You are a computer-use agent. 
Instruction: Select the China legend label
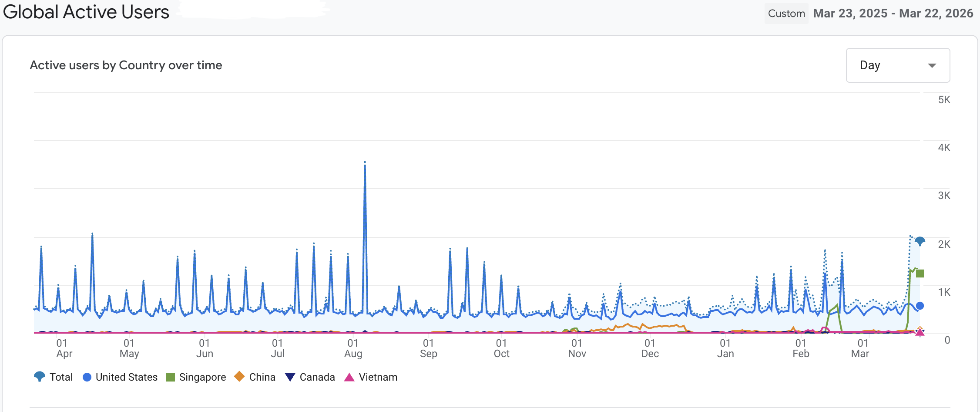(262, 377)
